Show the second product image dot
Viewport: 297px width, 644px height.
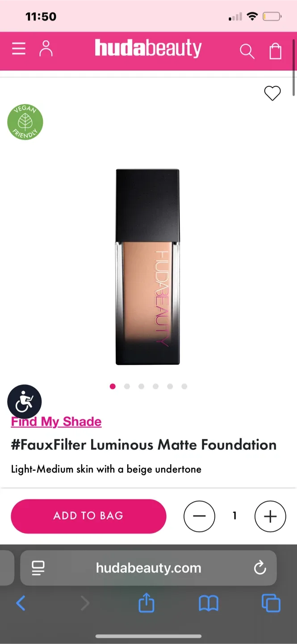tap(127, 386)
